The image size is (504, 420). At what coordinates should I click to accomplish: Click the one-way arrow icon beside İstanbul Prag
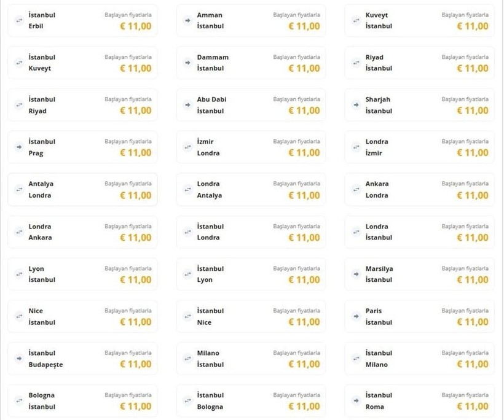click(x=19, y=147)
